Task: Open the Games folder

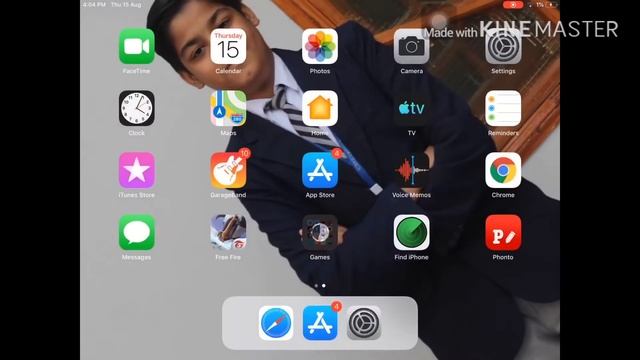Action: pyautogui.click(x=320, y=232)
